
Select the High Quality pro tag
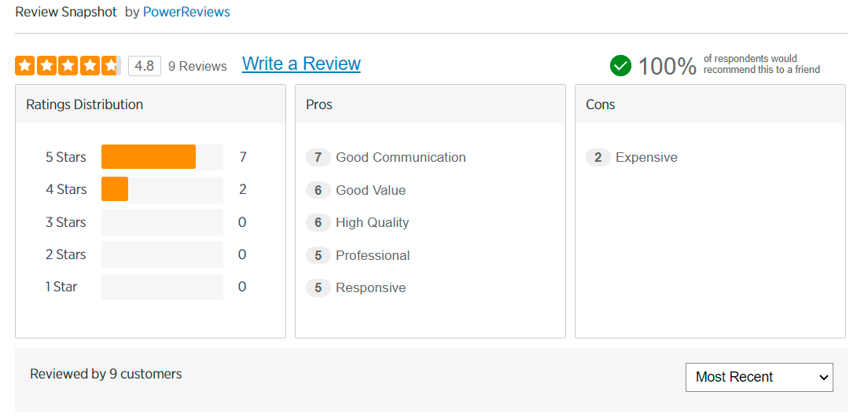pyautogui.click(x=372, y=222)
